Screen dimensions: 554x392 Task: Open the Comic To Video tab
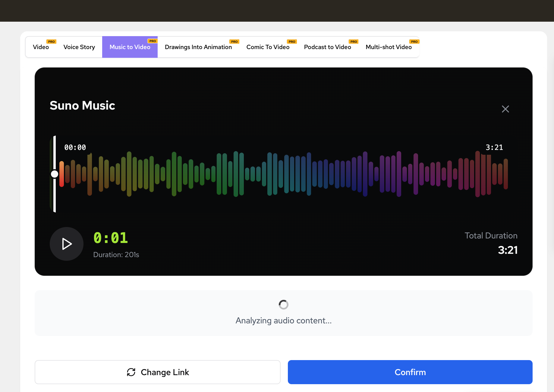[x=268, y=47]
